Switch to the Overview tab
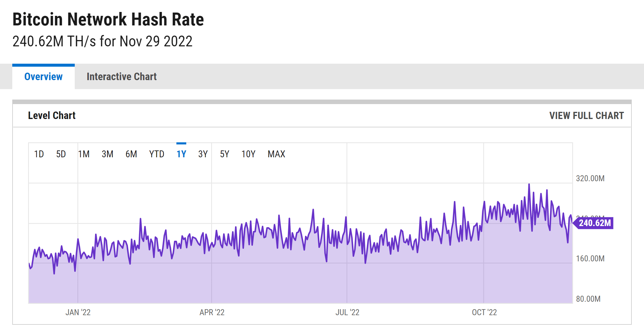This screenshot has width=644, height=334. [43, 77]
